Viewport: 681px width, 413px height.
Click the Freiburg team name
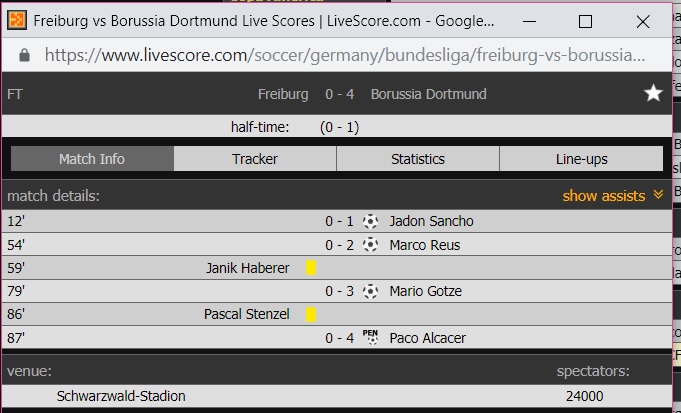point(283,94)
